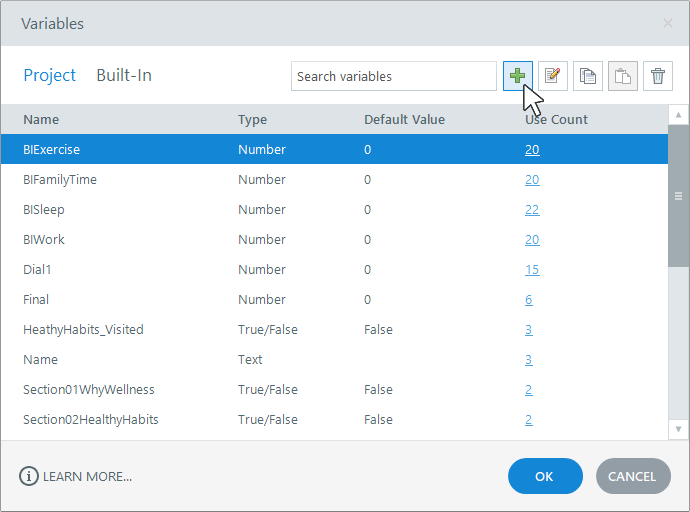
Task: Select the Section01WhyWellness variable row
Action: coord(89,390)
